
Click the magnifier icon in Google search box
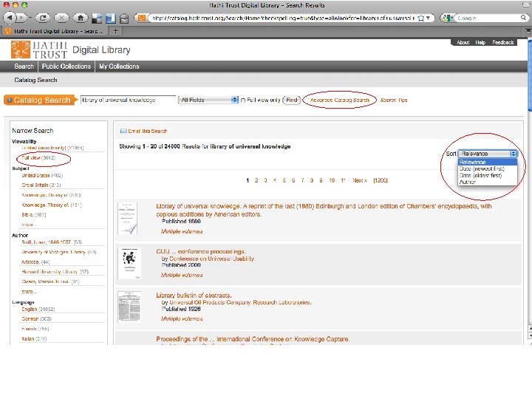click(x=524, y=18)
